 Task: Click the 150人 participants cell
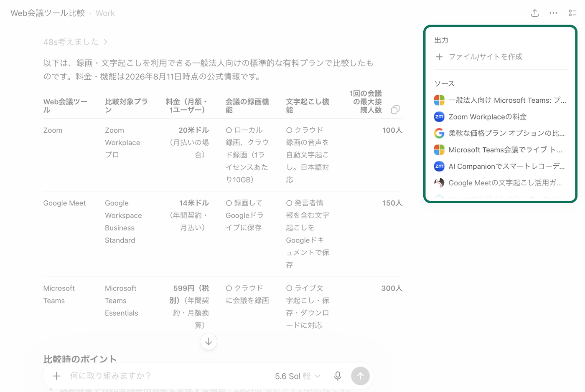point(392,203)
